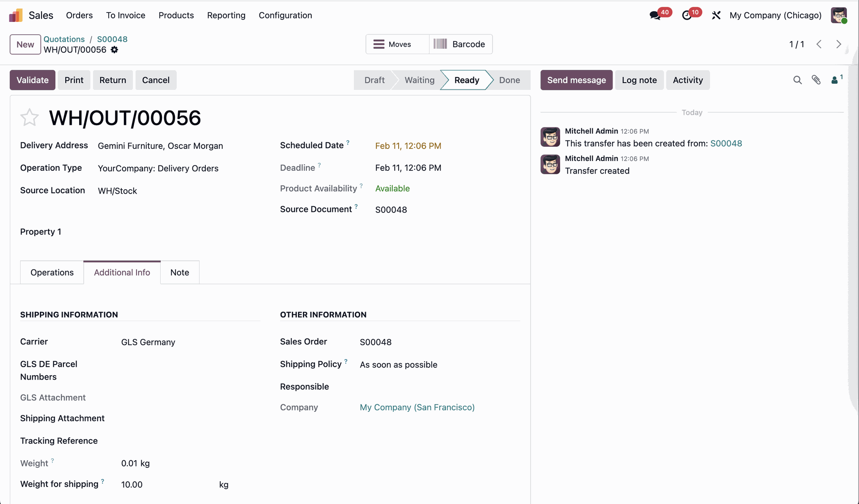859x504 pixels.
Task: Open S00048 link in chatter message
Action: 726,144
